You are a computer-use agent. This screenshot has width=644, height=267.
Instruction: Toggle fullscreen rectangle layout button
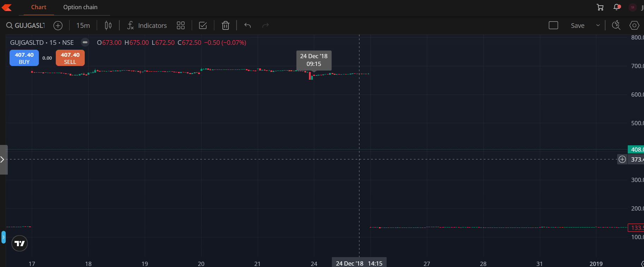[x=553, y=25]
